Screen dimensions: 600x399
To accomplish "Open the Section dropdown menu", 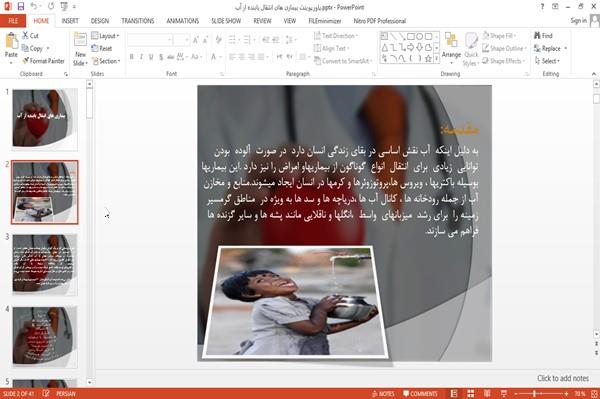I will pos(106,61).
